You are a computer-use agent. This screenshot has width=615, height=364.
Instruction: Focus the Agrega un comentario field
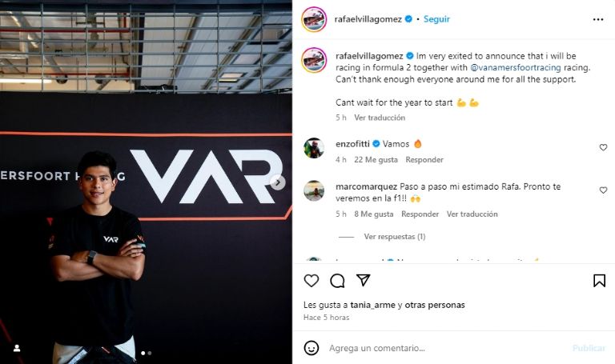(447, 348)
